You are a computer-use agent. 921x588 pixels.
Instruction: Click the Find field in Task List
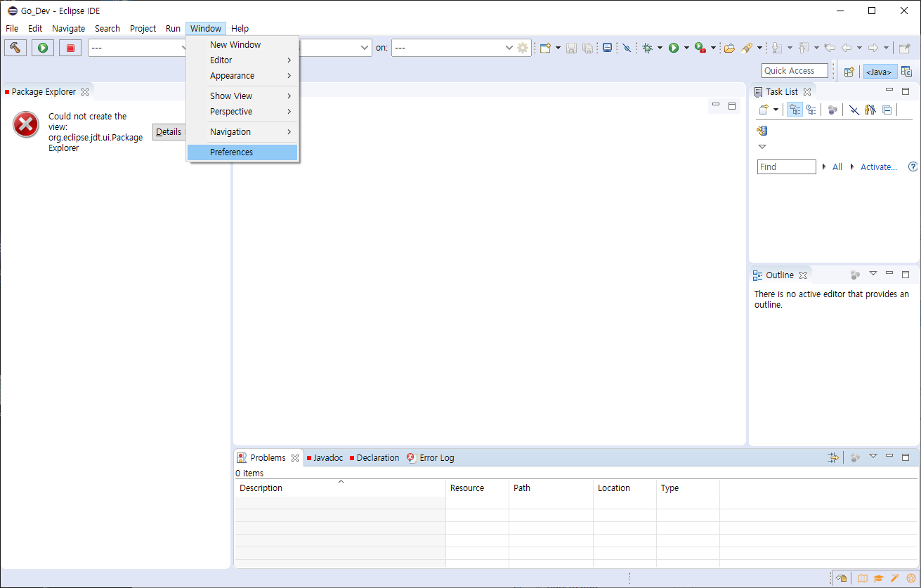coord(787,167)
